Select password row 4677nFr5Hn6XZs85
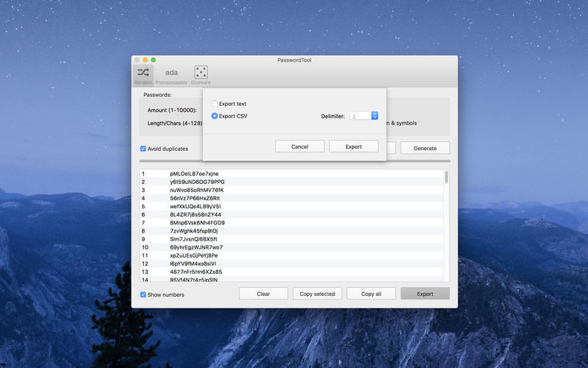 (x=292, y=272)
